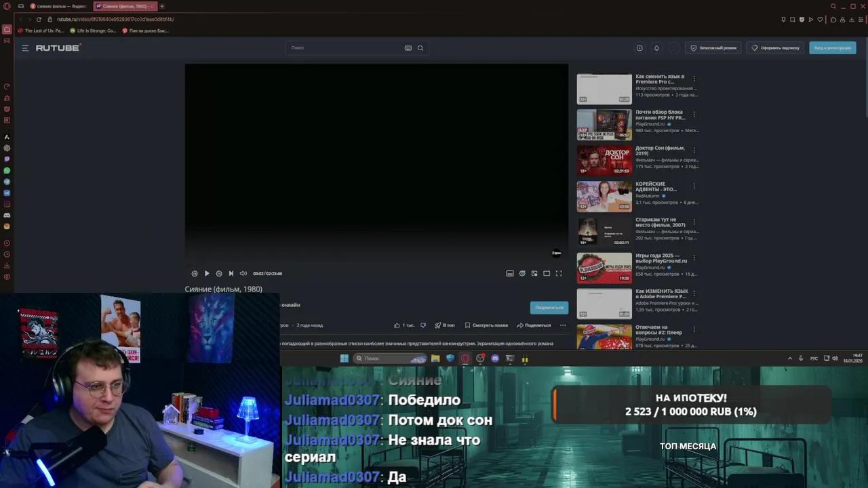This screenshot has width=868, height=488.
Task: Click the rutube.ru address bar
Action: (x=115, y=19)
